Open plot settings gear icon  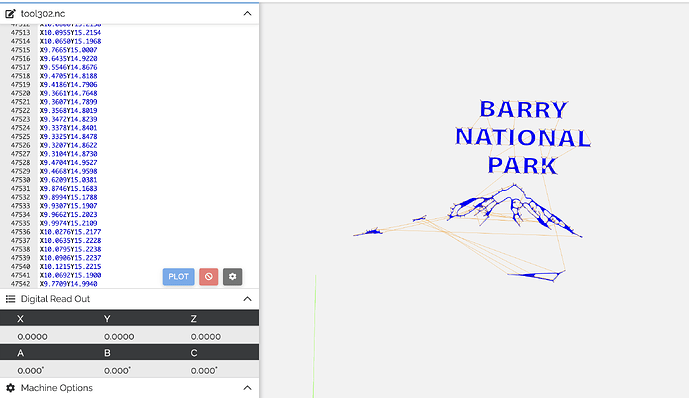tap(232, 277)
